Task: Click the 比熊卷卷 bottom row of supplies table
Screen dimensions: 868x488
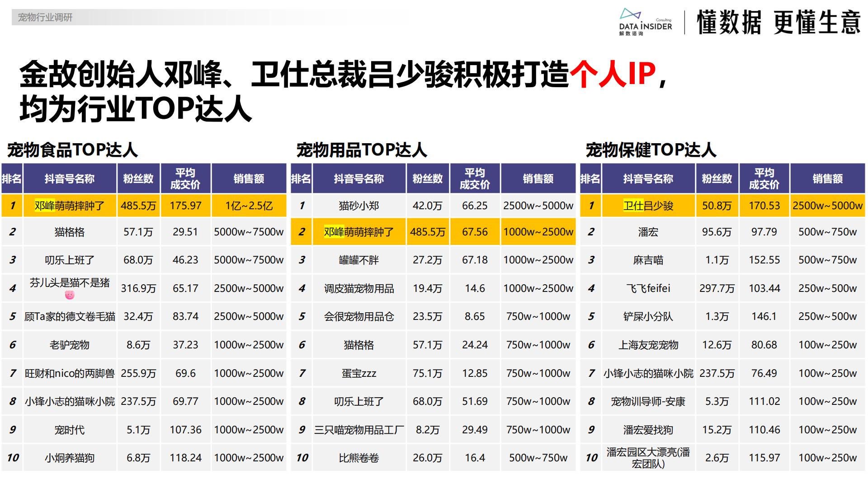Action: [360, 458]
